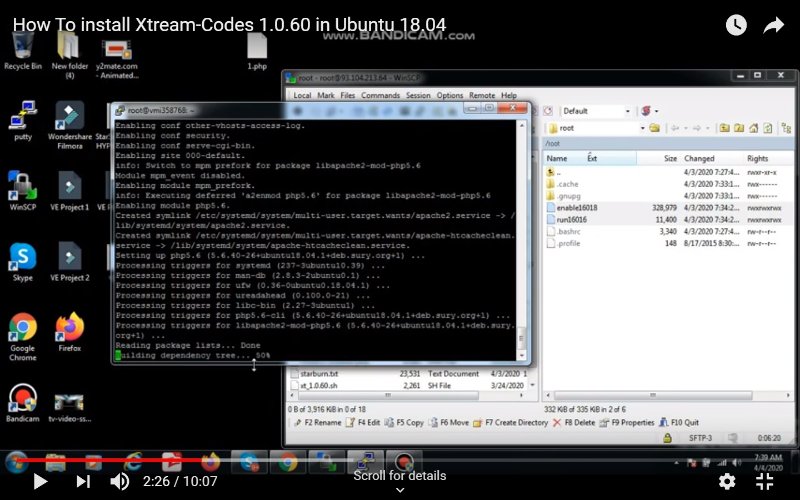Click F5 Copy in WinSCP bottom bar
The height and width of the screenshot is (500, 800).
pyautogui.click(x=404, y=422)
